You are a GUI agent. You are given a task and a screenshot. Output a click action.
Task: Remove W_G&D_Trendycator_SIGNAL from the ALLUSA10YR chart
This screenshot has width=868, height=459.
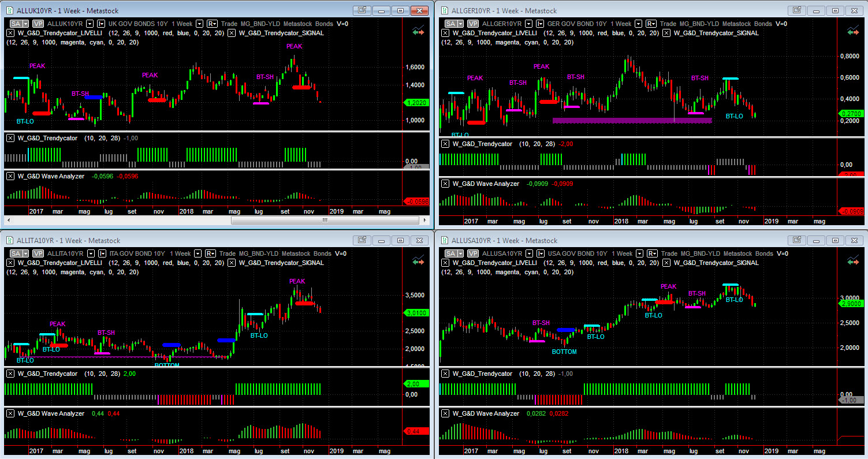(x=666, y=263)
